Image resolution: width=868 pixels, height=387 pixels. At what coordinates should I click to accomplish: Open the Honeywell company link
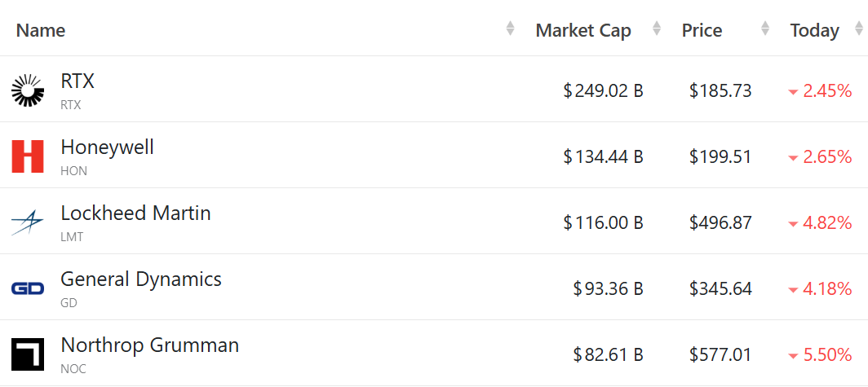click(107, 147)
